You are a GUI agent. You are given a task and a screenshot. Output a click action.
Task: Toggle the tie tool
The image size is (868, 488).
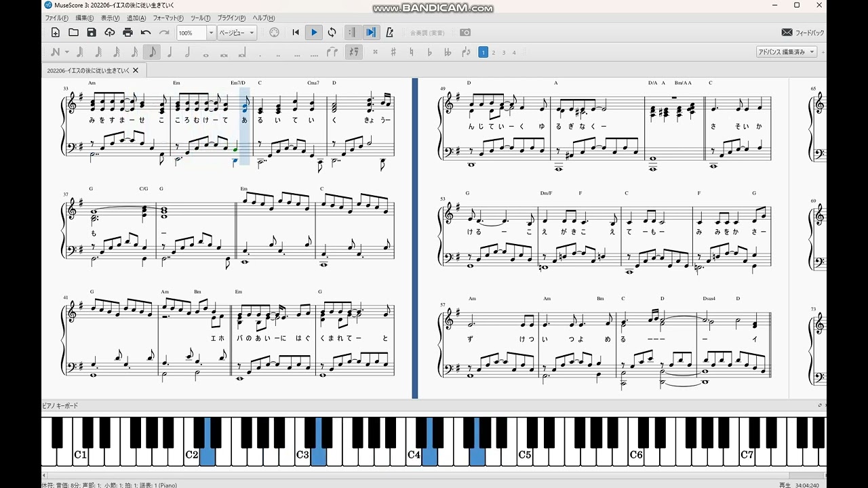pos(332,52)
